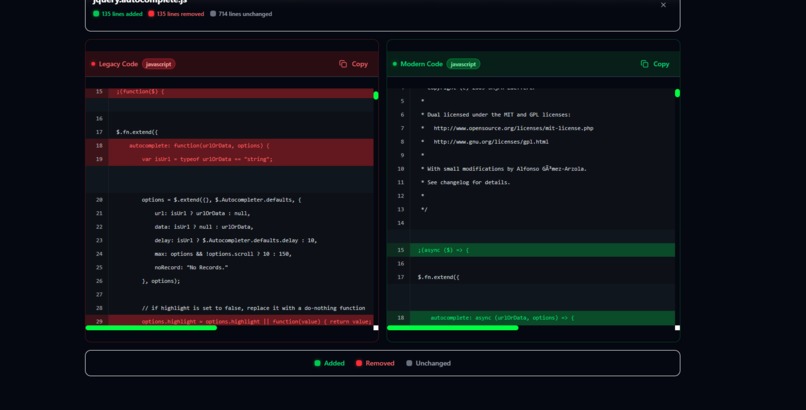Select removed line 19 'var isUrl' in Legacy Code
This screenshot has width=806, height=410.
pos(229,159)
